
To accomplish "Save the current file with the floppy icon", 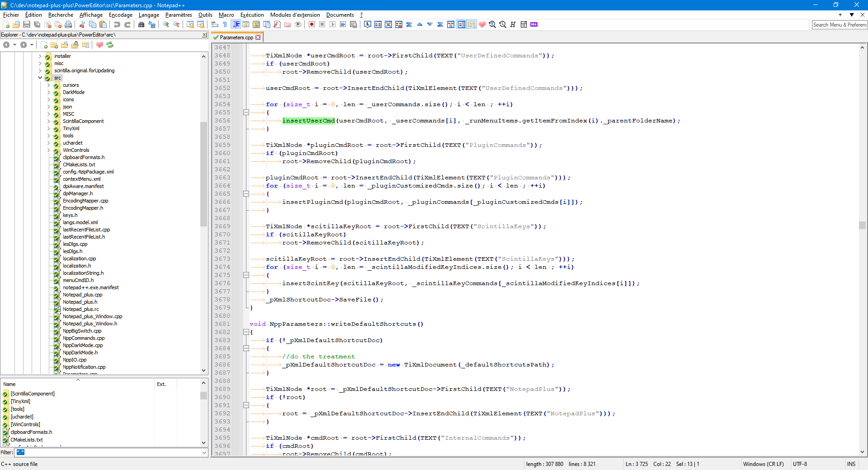I will (x=27, y=24).
